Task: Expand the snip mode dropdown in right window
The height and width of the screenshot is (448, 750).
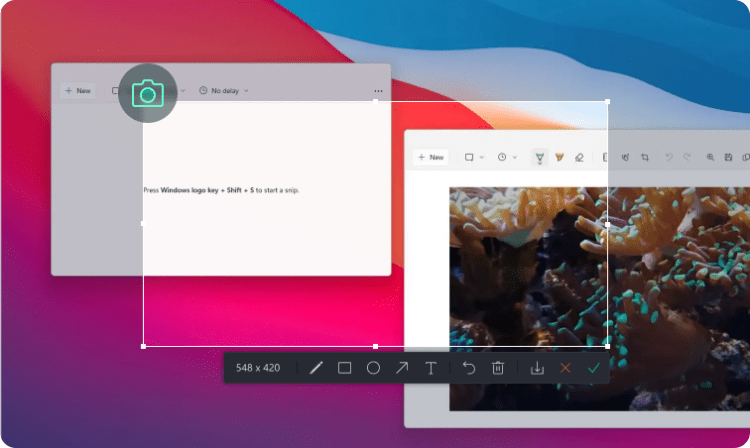Action: [x=473, y=157]
